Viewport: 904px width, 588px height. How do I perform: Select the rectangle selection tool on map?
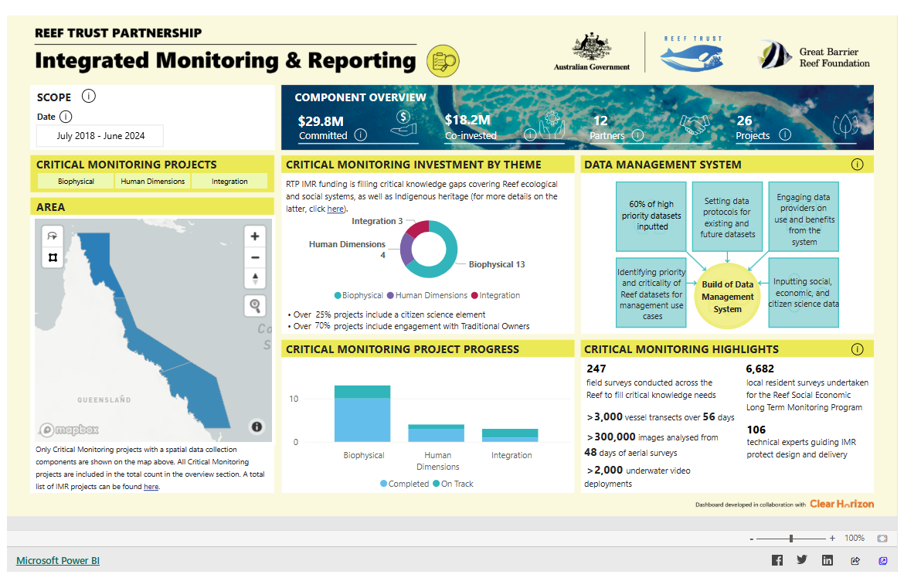[53, 257]
